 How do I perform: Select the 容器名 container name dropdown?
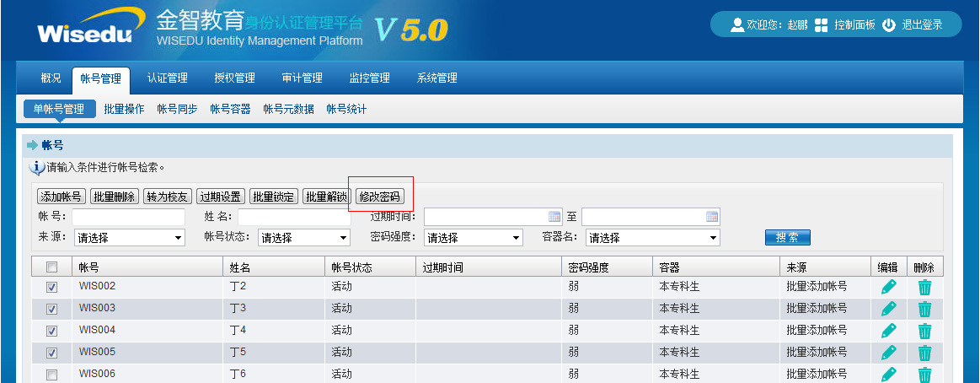coord(653,238)
